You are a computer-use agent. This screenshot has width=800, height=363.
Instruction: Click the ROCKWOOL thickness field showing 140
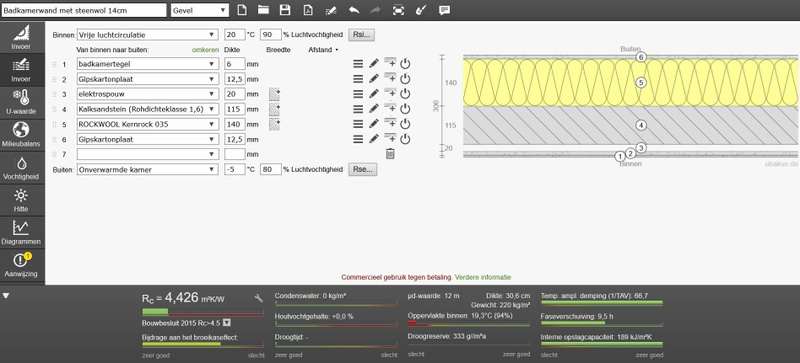[234, 124]
